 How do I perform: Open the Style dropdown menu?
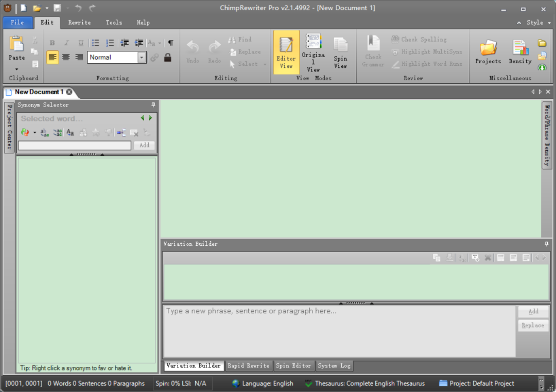[538, 22]
